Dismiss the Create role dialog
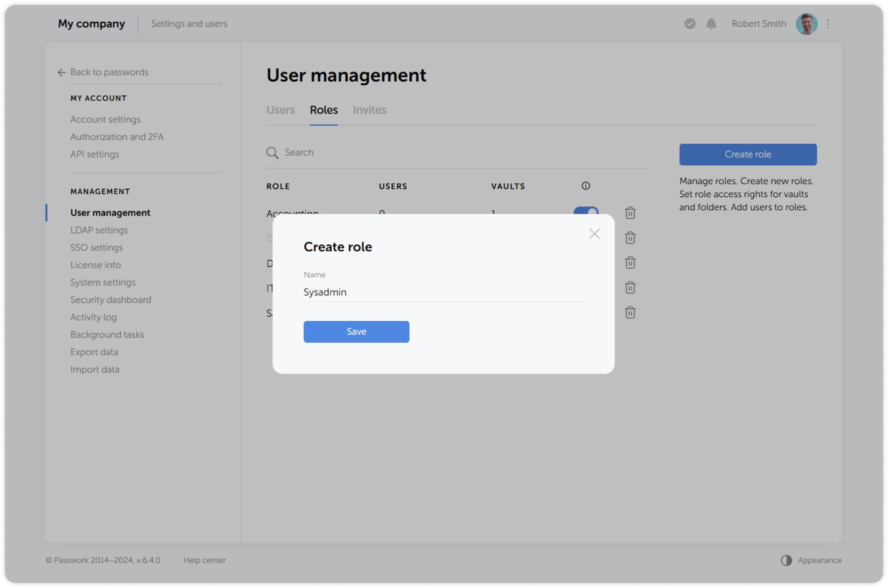The image size is (888, 588). pyautogui.click(x=594, y=234)
